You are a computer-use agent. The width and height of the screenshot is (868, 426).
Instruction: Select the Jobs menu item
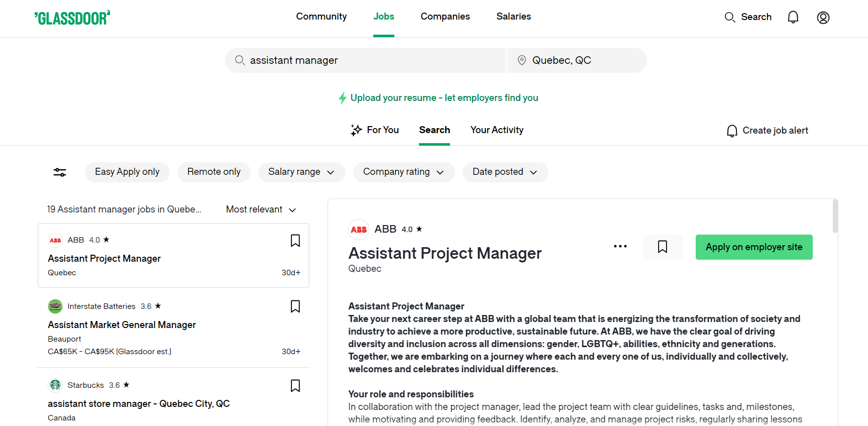click(x=384, y=17)
